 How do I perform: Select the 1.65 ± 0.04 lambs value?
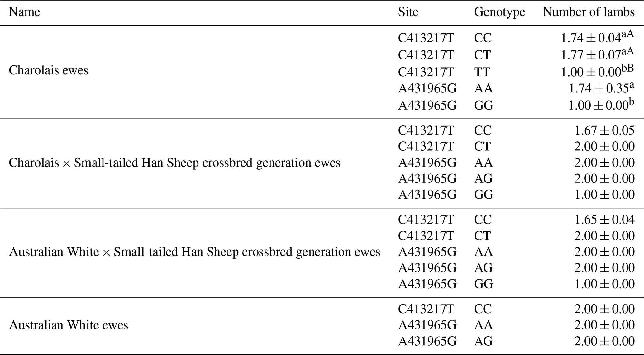click(604, 220)
